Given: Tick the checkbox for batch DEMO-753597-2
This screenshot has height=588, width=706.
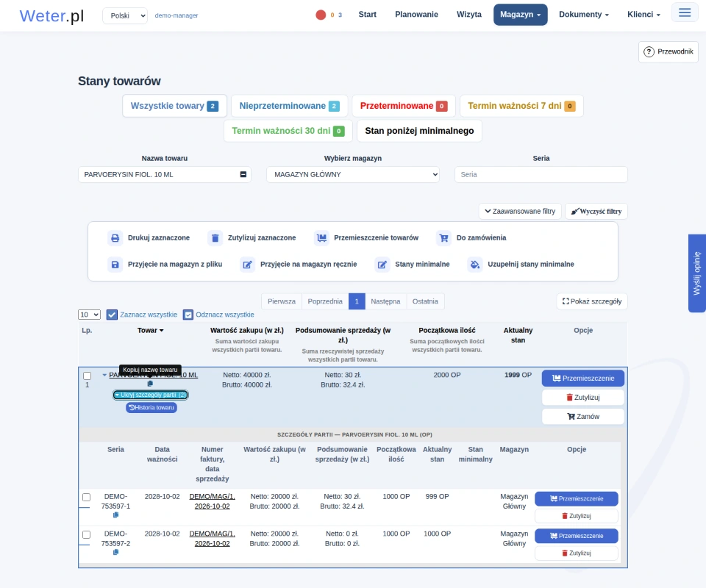Looking at the screenshot, I should [87, 534].
